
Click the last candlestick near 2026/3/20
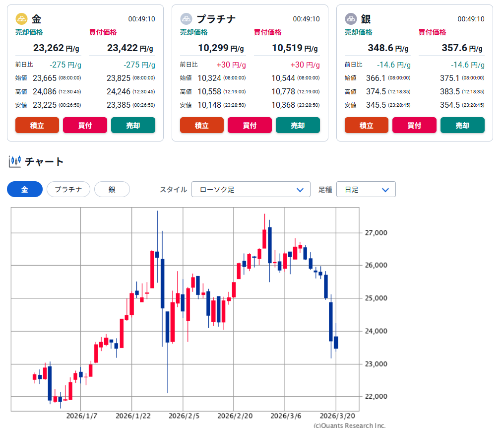(336, 342)
